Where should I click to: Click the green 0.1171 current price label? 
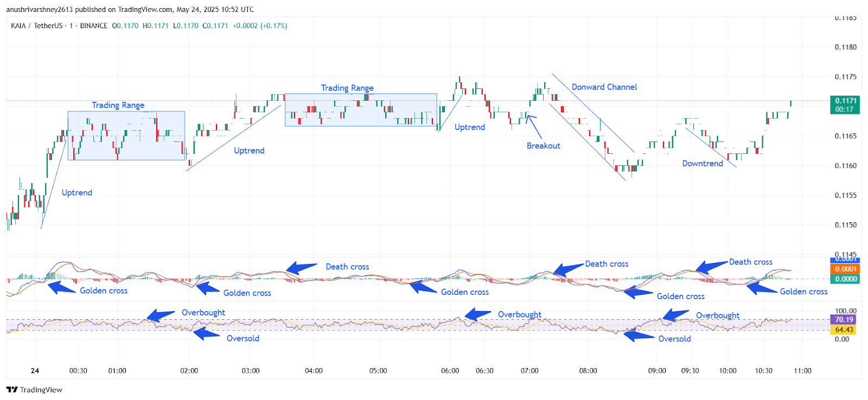coord(845,105)
